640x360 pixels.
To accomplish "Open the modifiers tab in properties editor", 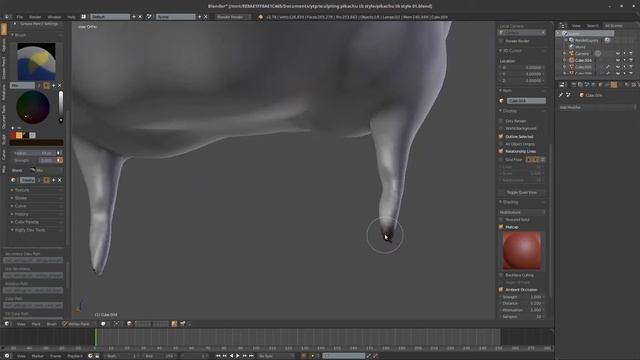I will pos(613,85).
